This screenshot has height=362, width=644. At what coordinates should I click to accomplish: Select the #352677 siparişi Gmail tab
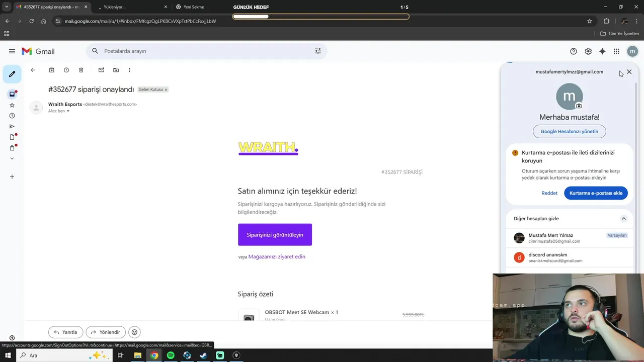[x=51, y=7]
